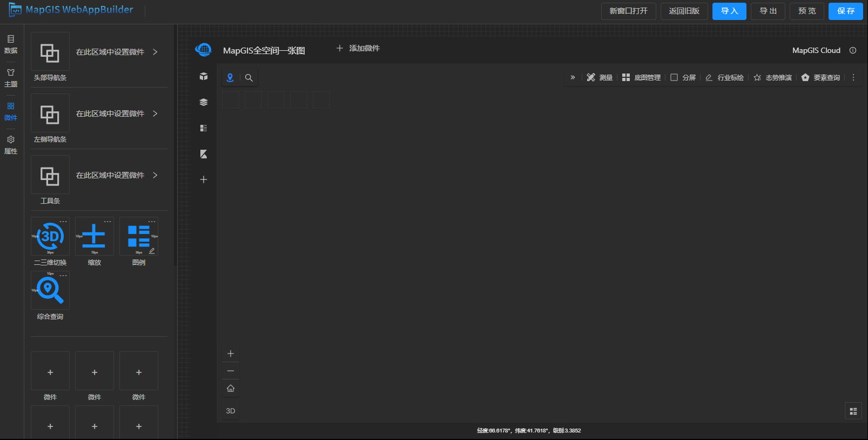Select the 缩放 zoom widget
Screen dimensions: 868x440
point(95,236)
